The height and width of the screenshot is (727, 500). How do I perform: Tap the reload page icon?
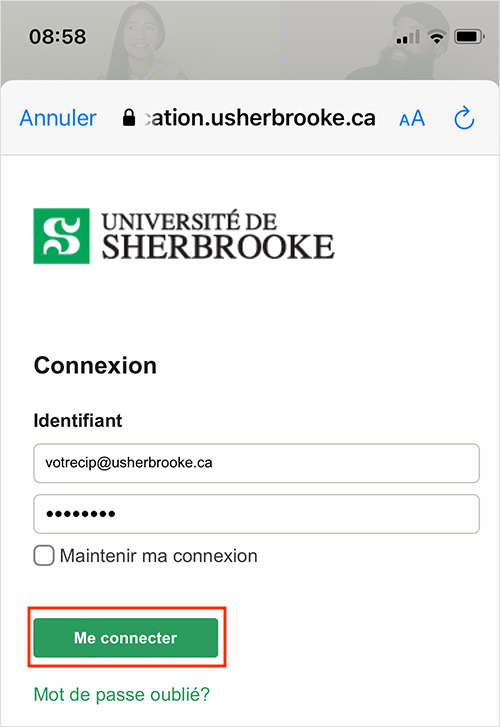click(464, 118)
